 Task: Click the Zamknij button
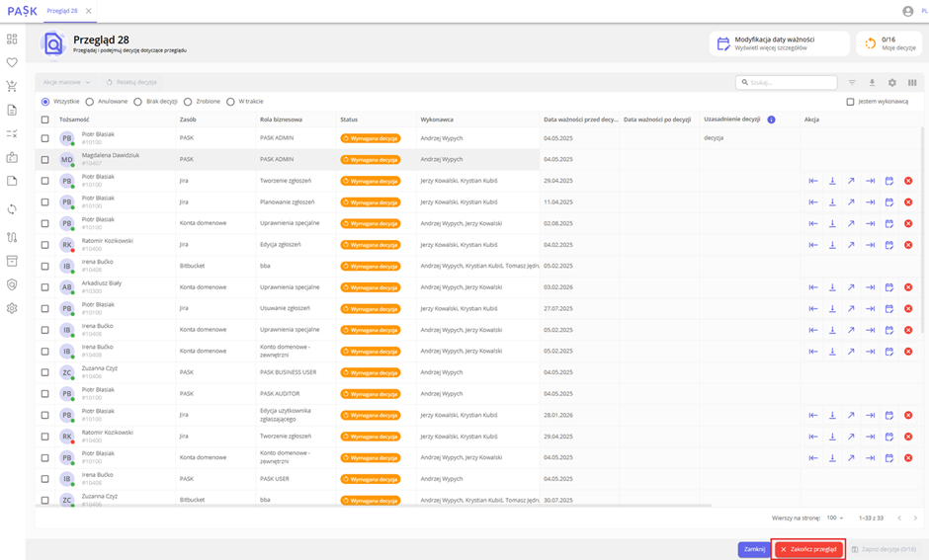[x=754, y=549]
